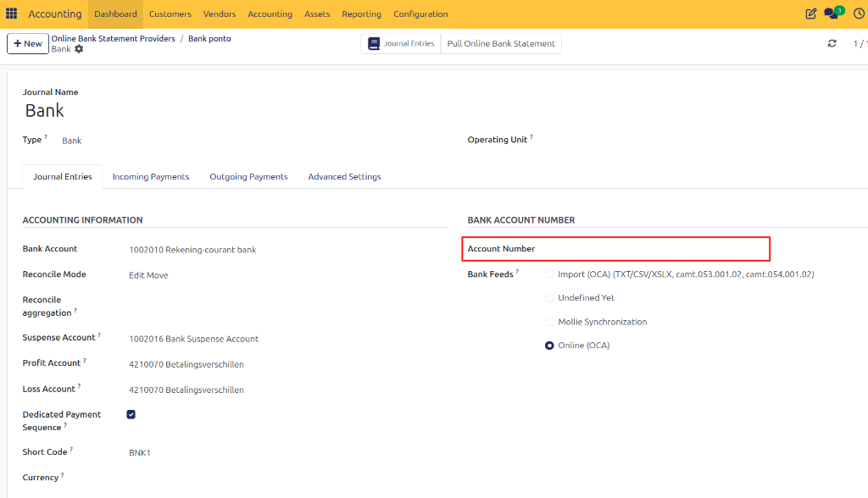
Task: Toggle the Dedicated Payment Sequence checkbox
Action: [131, 414]
